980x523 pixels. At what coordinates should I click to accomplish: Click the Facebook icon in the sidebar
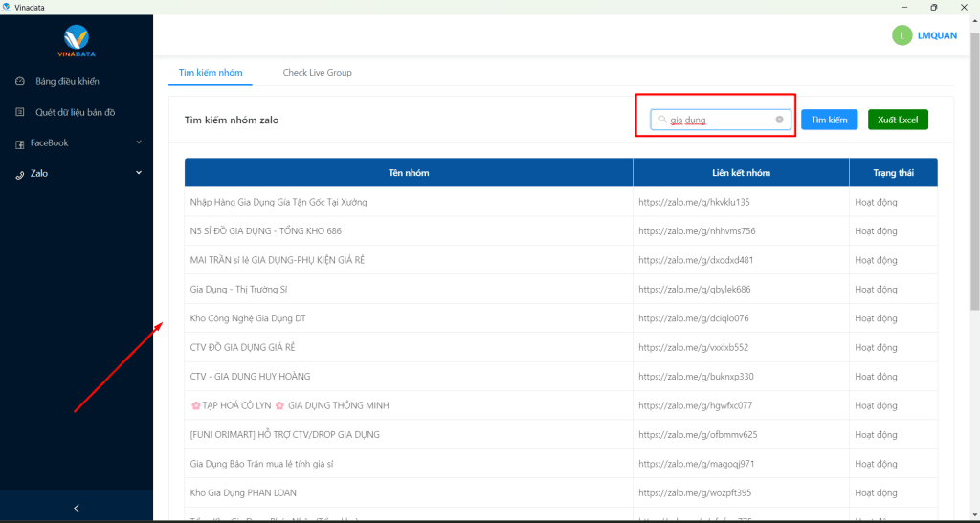click(x=20, y=143)
